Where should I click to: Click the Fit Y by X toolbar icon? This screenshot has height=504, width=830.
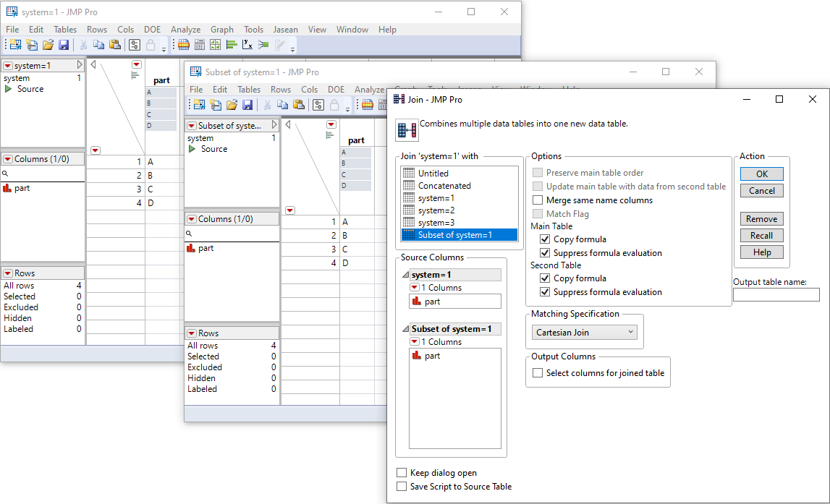click(x=246, y=45)
